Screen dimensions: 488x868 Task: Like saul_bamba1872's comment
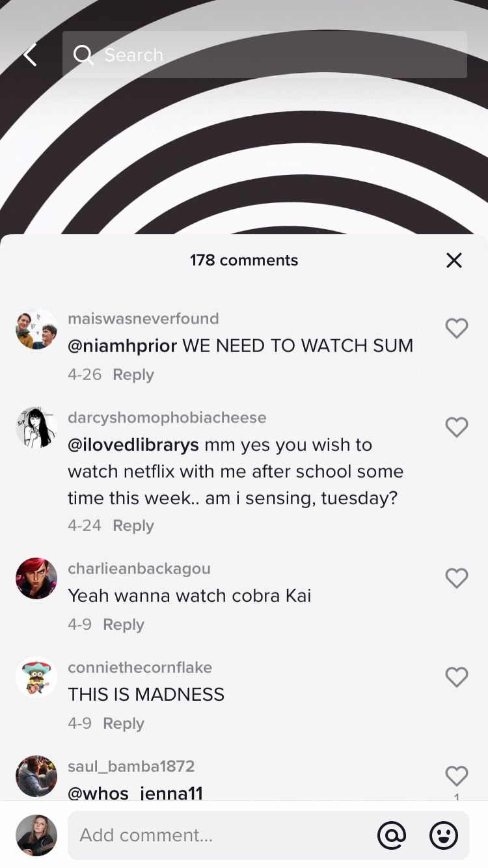click(457, 776)
